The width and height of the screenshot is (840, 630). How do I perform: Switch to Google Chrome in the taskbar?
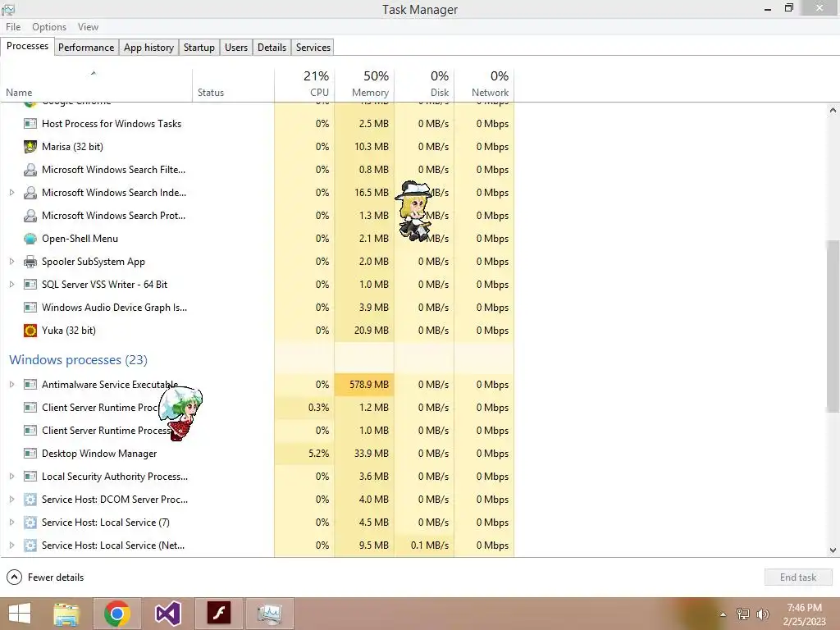click(117, 614)
